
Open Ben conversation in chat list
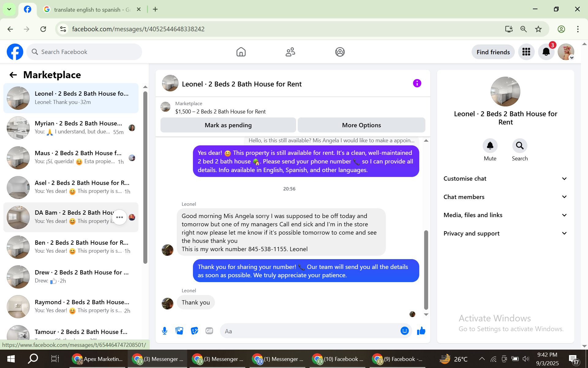tap(71, 247)
